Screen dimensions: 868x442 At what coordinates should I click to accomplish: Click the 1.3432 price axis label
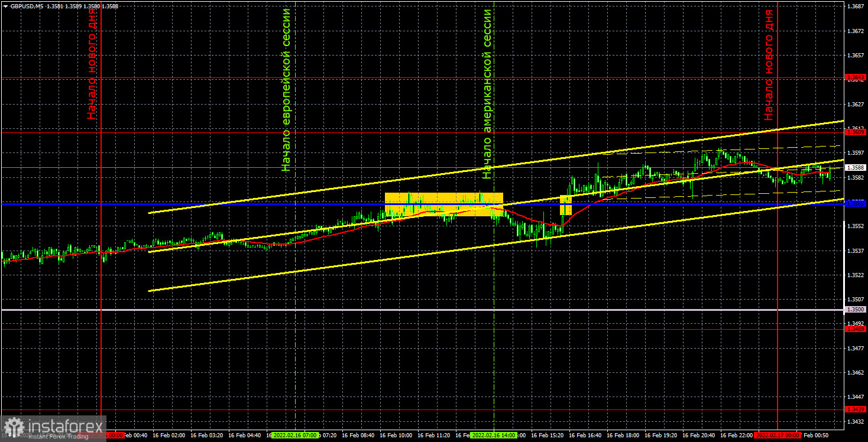[x=855, y=422]
